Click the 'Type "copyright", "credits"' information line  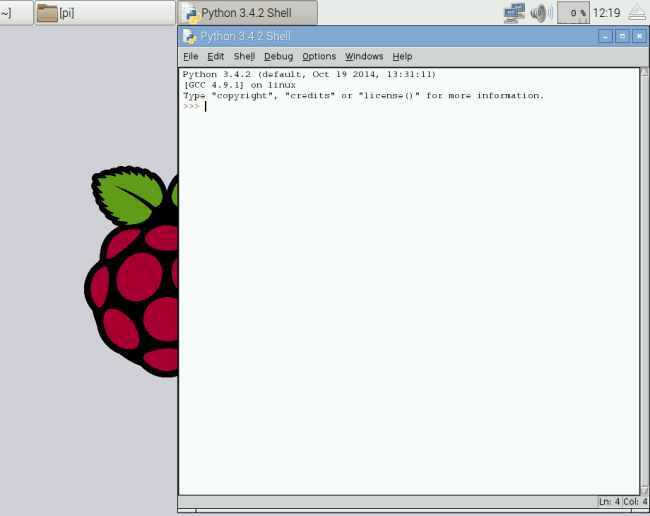(363, 96)
